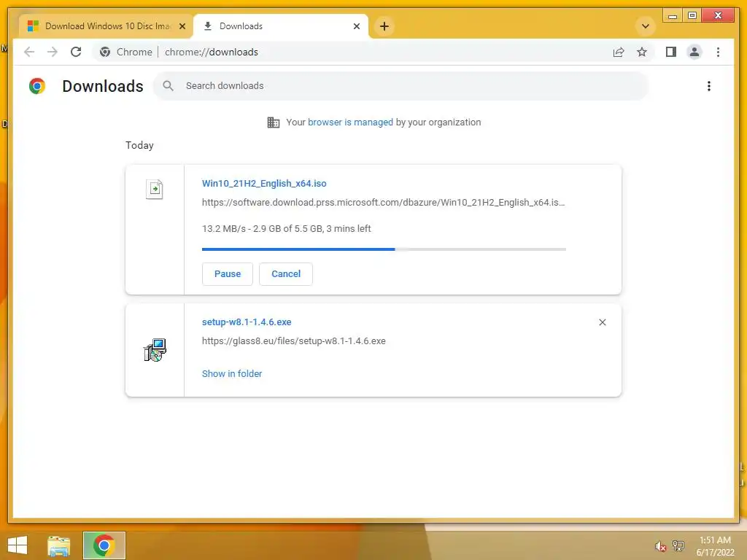Screen dimensions: 747x560
Task: Open the browser is managed link
Action: [350, 122]
